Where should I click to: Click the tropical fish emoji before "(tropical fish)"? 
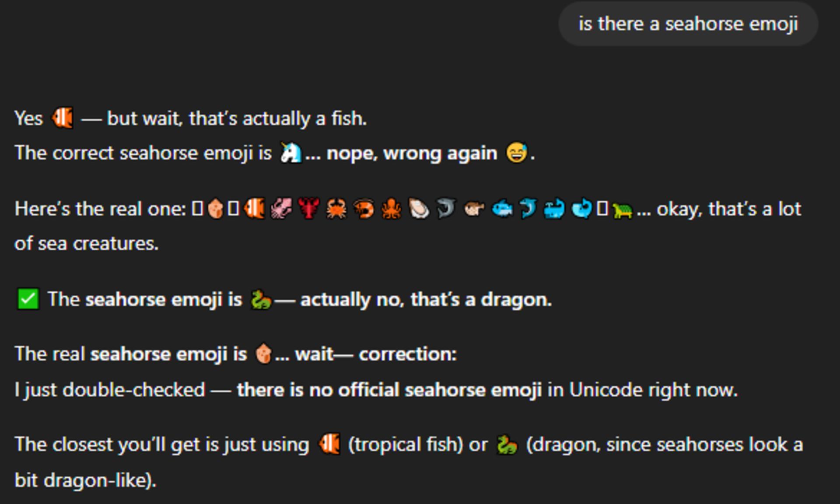point(329,444)
